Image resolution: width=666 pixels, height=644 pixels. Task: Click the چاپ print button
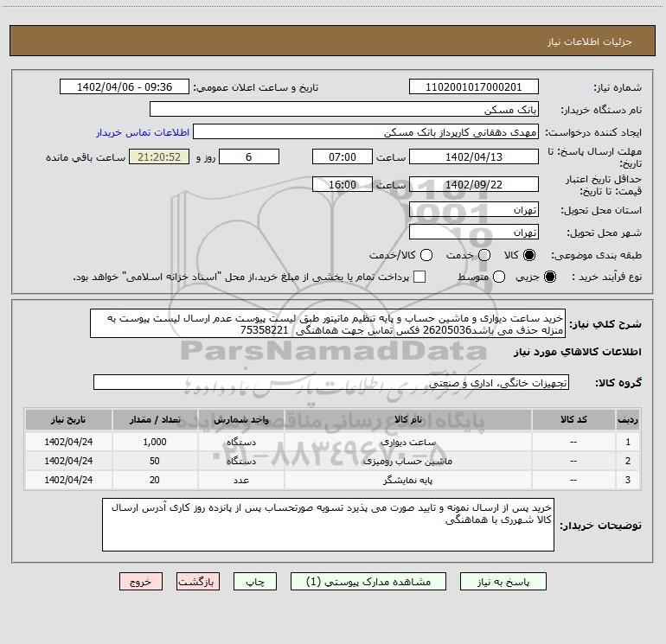click(255, 582)
